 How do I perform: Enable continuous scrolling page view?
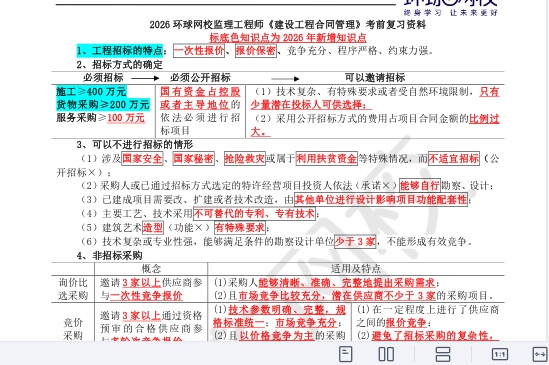[443, 354]
